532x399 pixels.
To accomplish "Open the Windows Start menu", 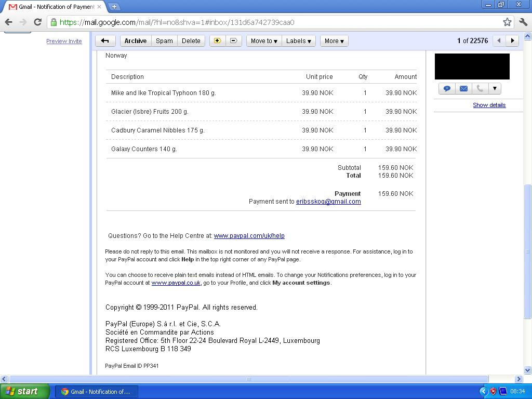I will coord(24,392).
